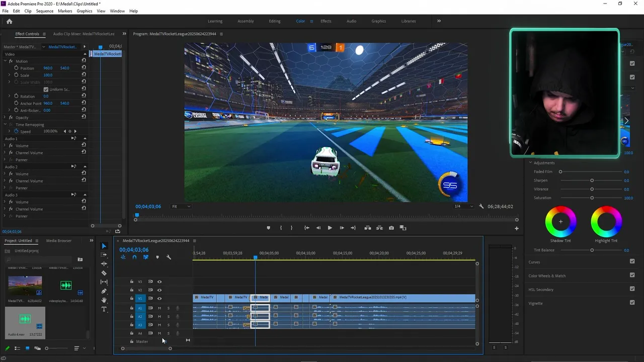This screenshot has height=362, width=644.
Task: Open the File menu
Action: coord(5,11)
